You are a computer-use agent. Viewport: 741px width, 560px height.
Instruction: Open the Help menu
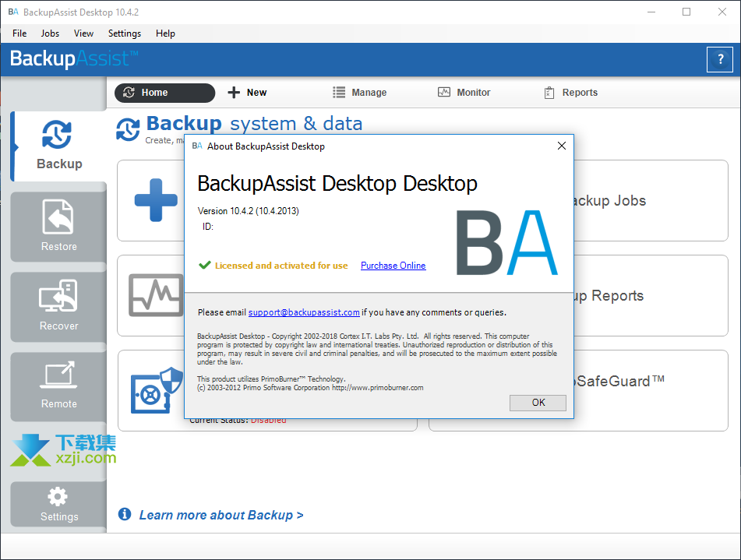click(165, 33)
